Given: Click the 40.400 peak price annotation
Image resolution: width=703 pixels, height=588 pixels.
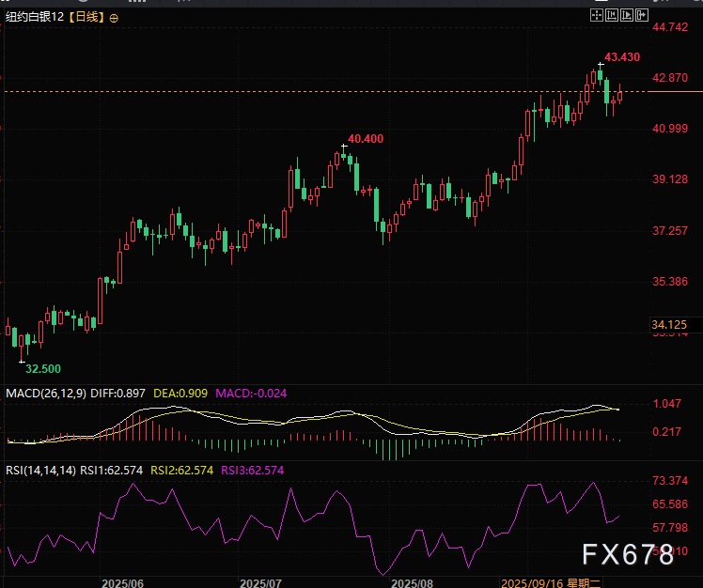Looking at the screenshot, I should pyautogui.click(x=365, y=139).
